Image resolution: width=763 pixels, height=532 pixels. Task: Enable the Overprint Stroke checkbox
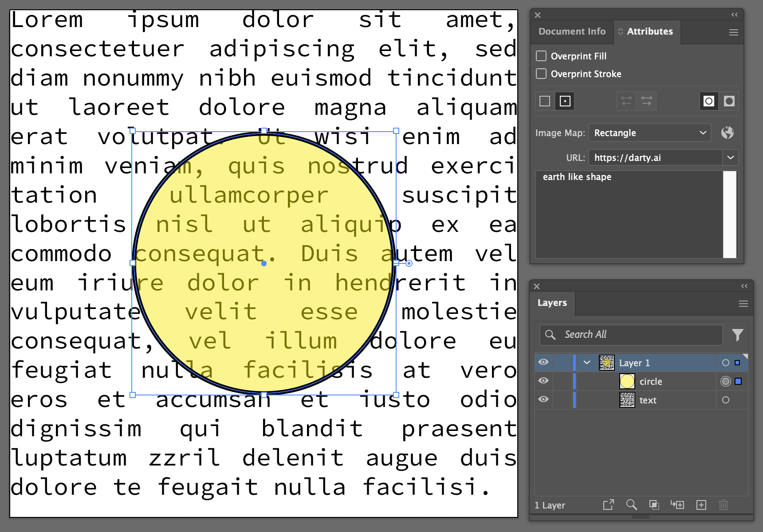click(x=541, y=74)
